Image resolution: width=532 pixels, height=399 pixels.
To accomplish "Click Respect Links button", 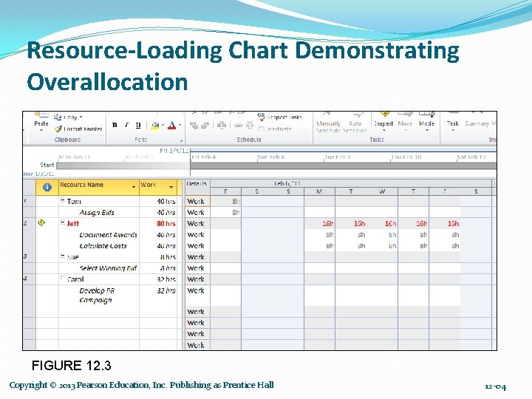I will (279, 117).
